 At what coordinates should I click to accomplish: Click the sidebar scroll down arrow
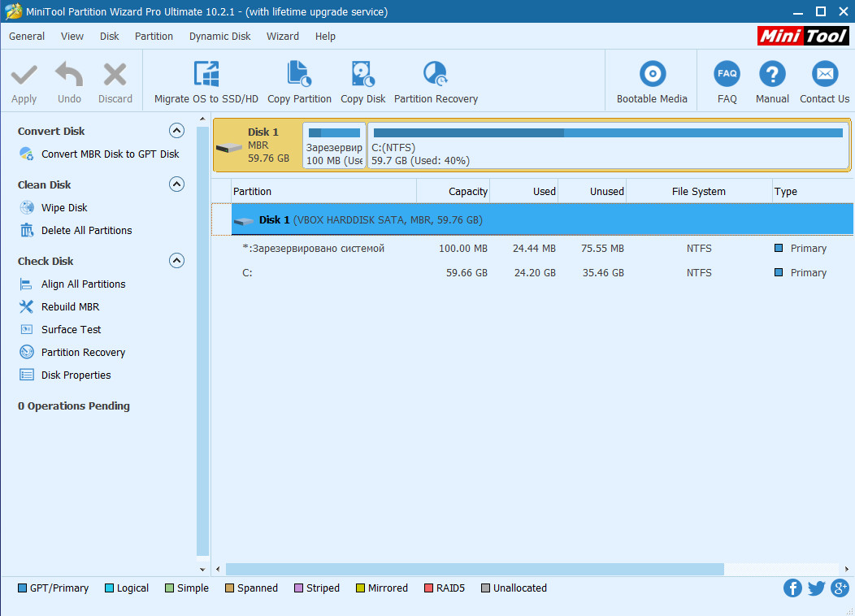pyautogui.click(x=202, y=569)
